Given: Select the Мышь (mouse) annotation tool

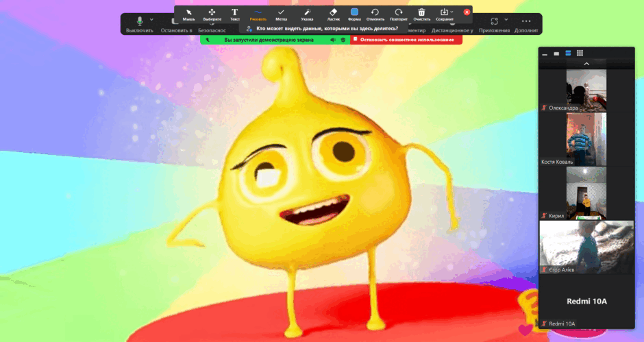Looking at the screenshot, I should (x=188, y=14).
